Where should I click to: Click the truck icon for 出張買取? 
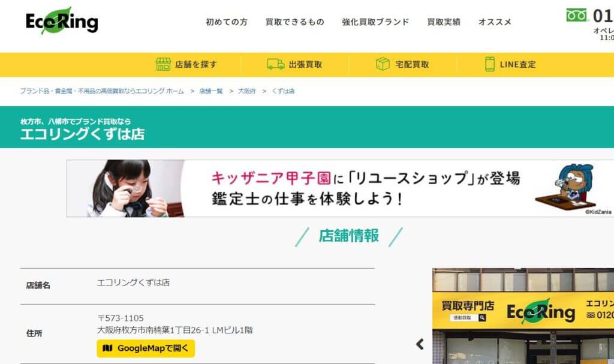coord(276,64)
